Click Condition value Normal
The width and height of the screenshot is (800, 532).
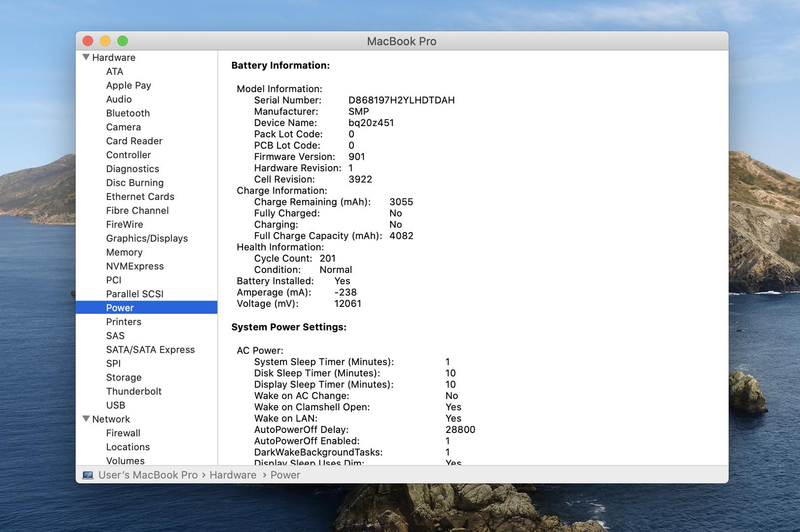(336, 270)
